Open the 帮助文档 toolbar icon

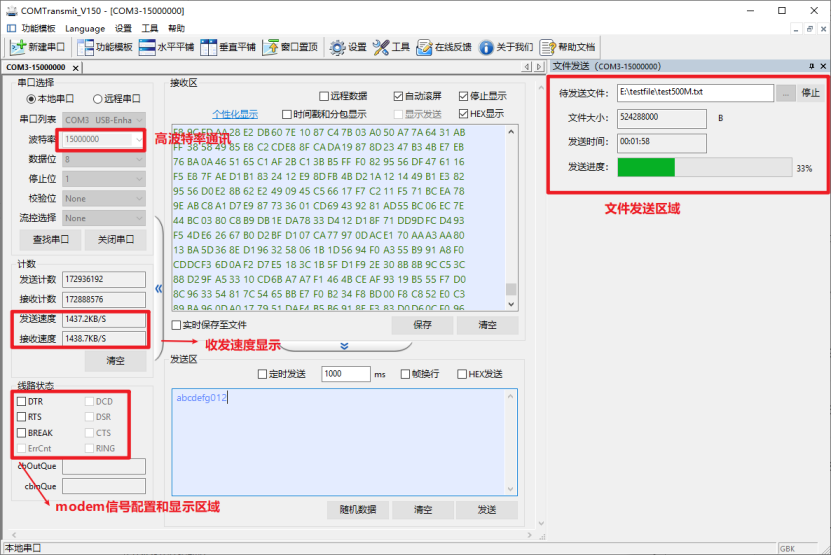(547, 47)
